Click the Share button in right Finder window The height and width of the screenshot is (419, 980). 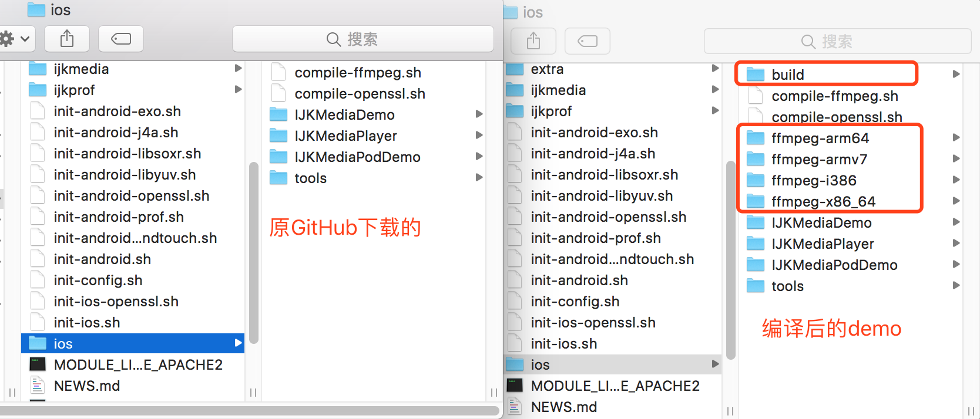(533, 41)
